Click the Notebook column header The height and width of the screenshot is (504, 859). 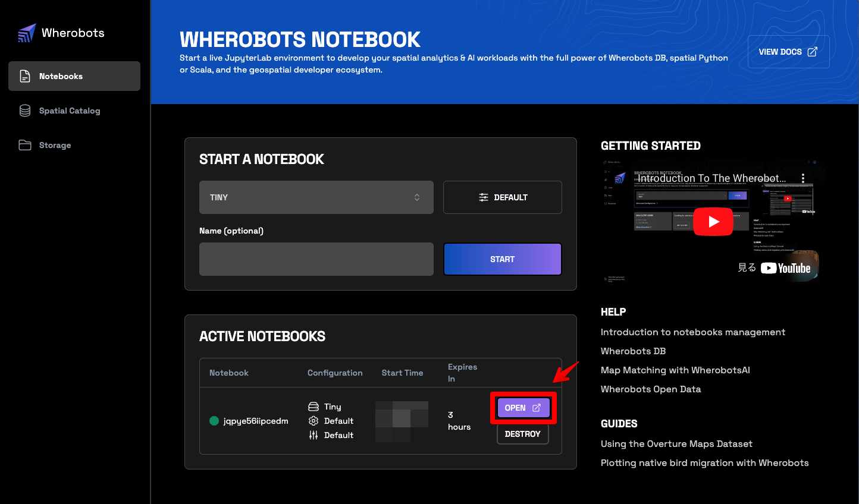point(229,373)
